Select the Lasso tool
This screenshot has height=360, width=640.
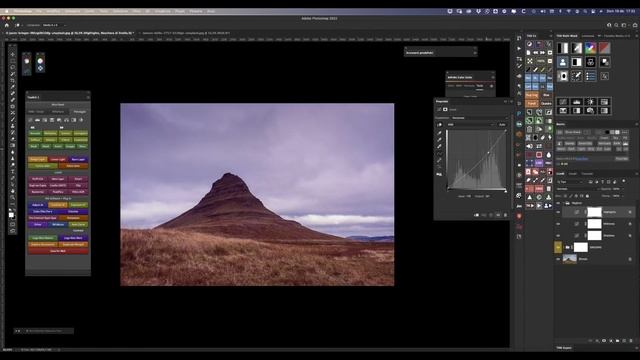point(13,67)
